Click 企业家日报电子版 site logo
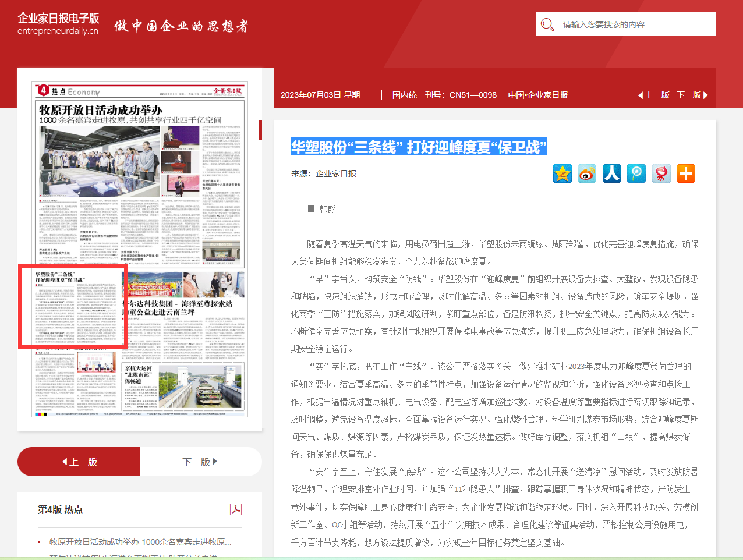 (58, 24)
